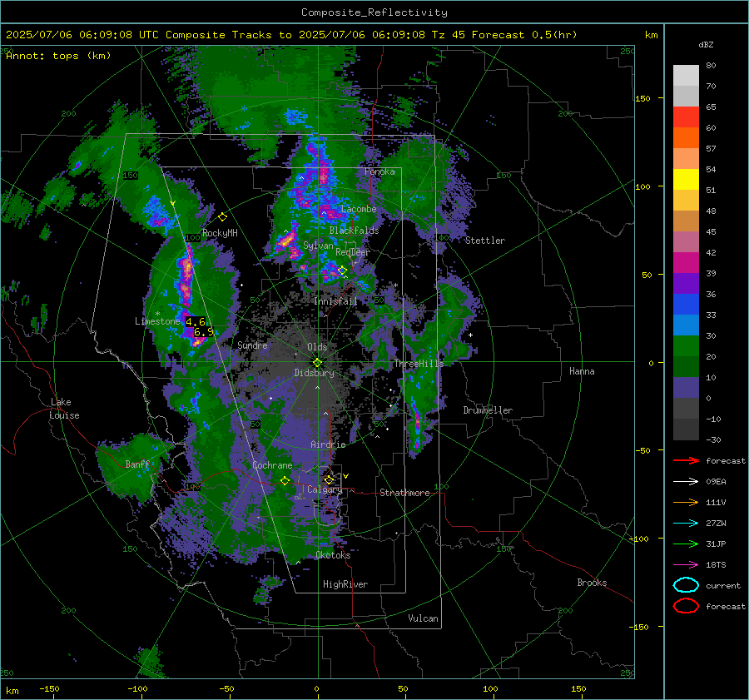Click the storm top label 4.6

point(196,322)
